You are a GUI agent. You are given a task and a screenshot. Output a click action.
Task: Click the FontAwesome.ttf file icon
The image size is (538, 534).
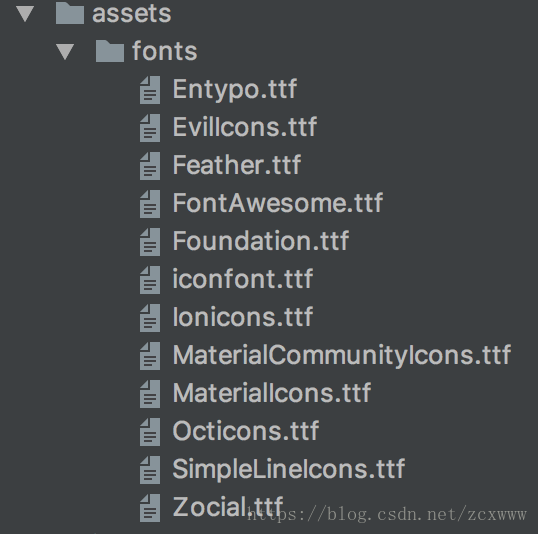tap(150, 204)
